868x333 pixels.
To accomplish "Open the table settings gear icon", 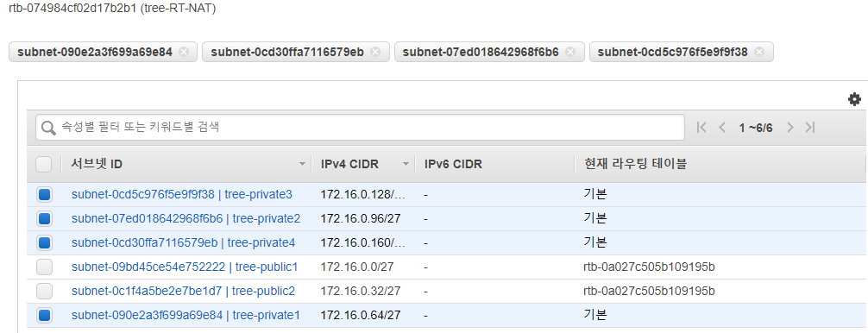I will point(855,99).
